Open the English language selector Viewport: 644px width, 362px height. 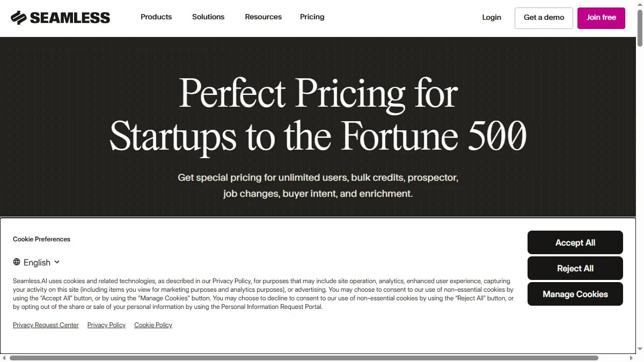[x=36, y=262]
